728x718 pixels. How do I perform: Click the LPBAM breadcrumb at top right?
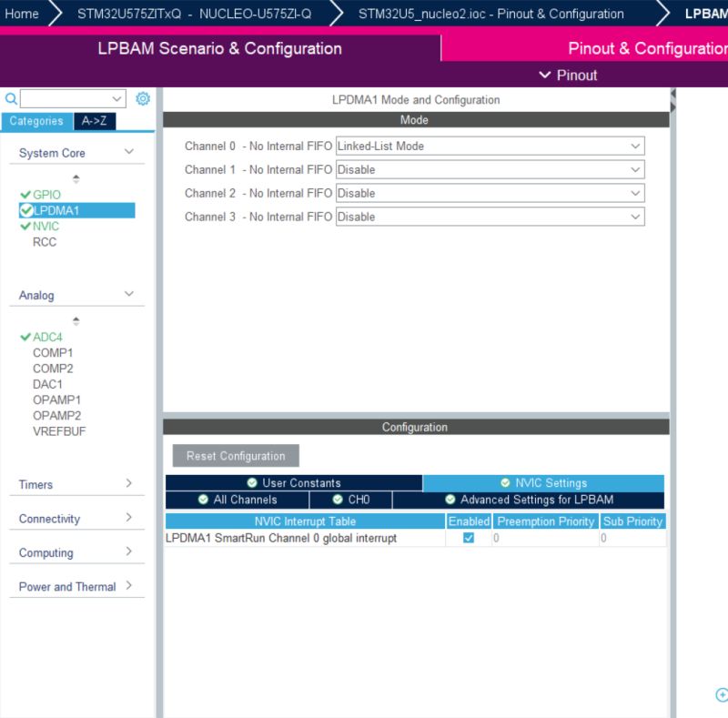click(x=706, y=14)
